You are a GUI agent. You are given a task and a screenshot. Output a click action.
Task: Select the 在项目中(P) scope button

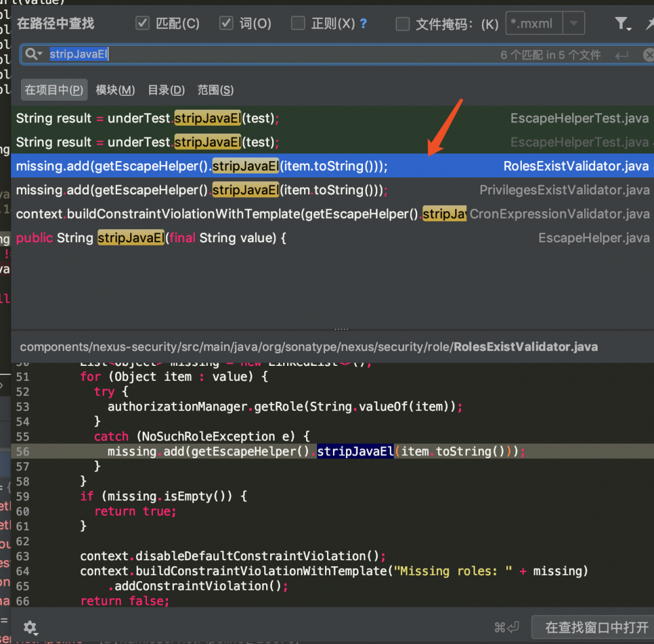click(x=54, y=90)
